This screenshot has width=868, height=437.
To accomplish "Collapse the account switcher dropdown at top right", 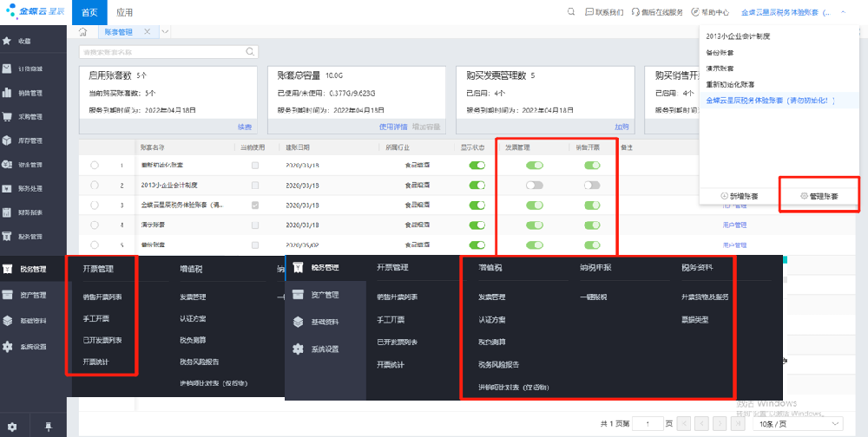I will tap(843, 11).
